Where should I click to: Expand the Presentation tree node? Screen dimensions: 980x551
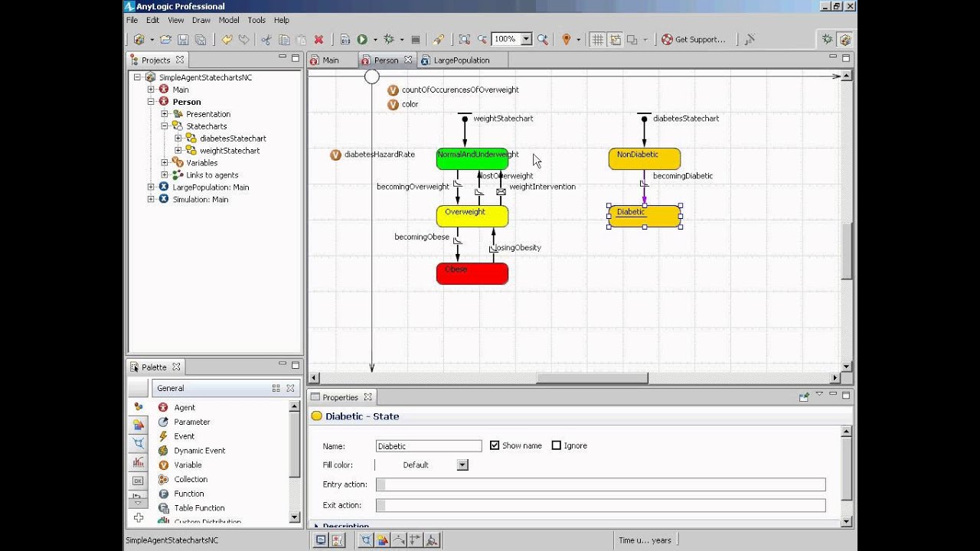pos(165,114)
